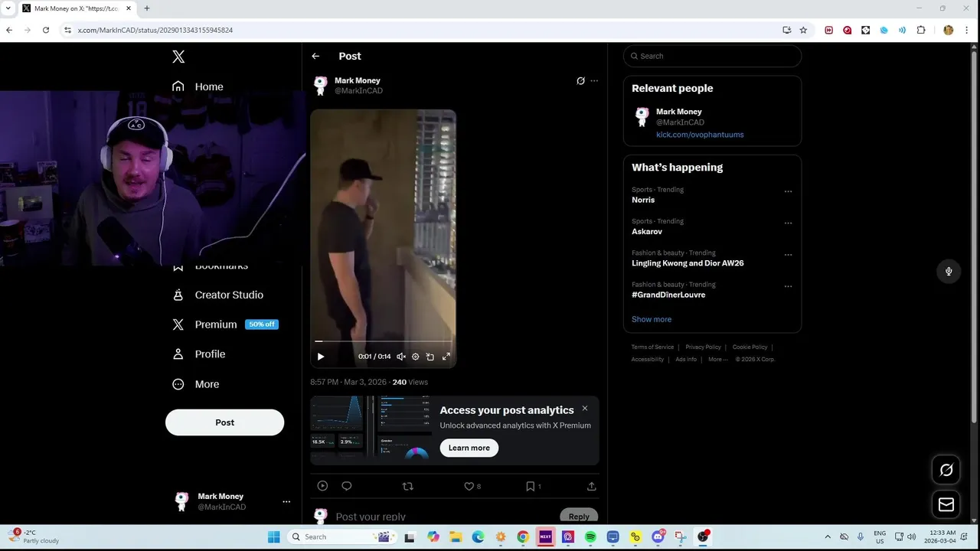The image size is (980, 551).
Task: Click the reply comment icon
Action: (x=347, y=486)
